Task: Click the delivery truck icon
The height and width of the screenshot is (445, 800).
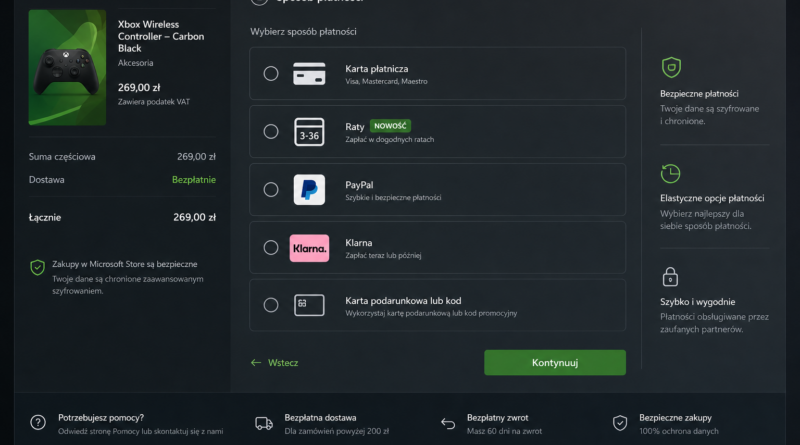Action: 264,423
